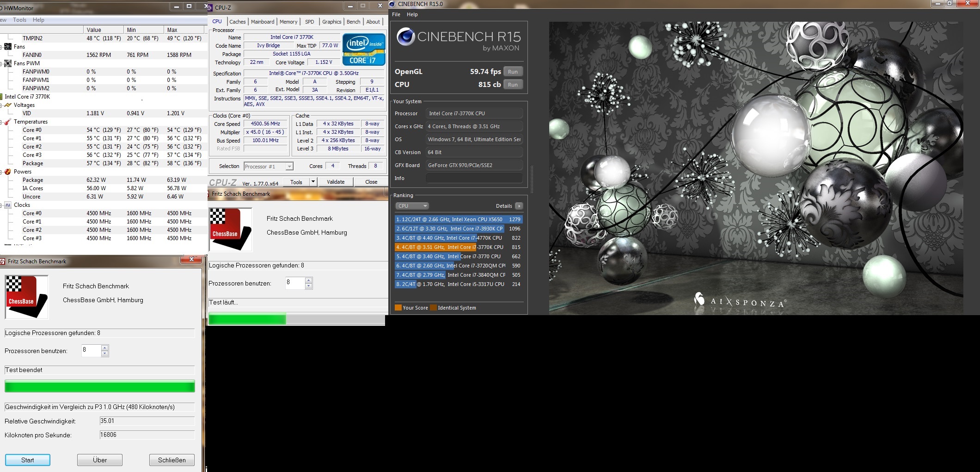Switch to the Mainboard tab
Image resolution: width=980 pixels, height=472 pixels.
[x=263, y=22]
